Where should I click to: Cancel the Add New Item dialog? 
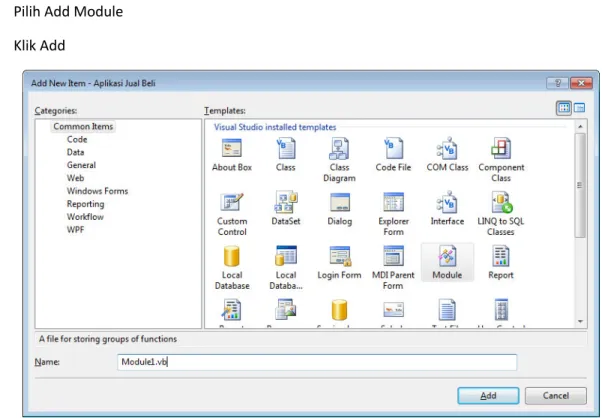pyautogui.click(x=556, y=395)
